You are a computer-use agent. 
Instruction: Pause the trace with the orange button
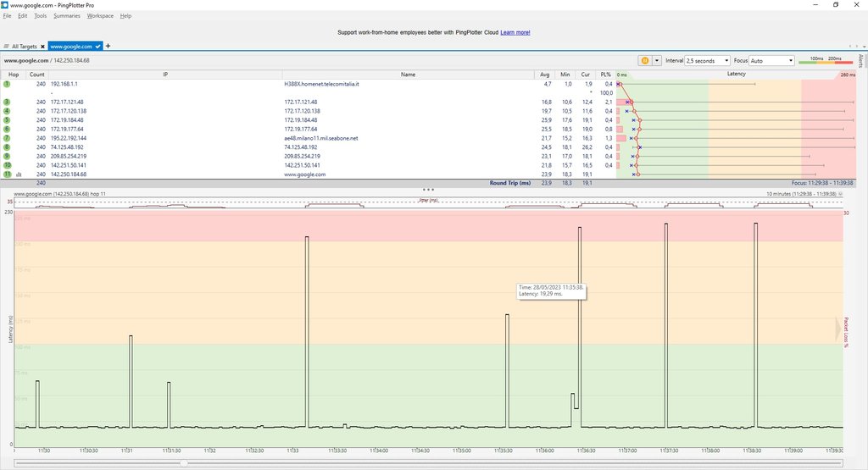(644, 61)
